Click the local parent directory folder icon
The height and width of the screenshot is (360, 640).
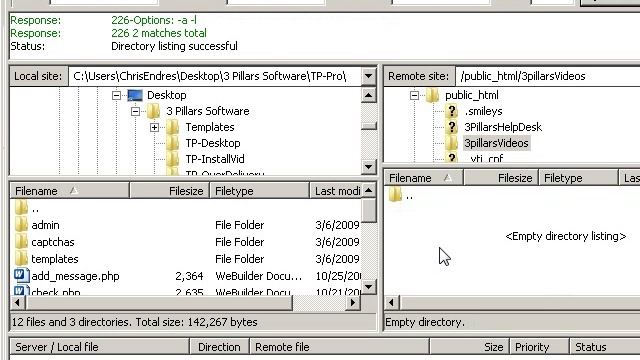(21, 208)
